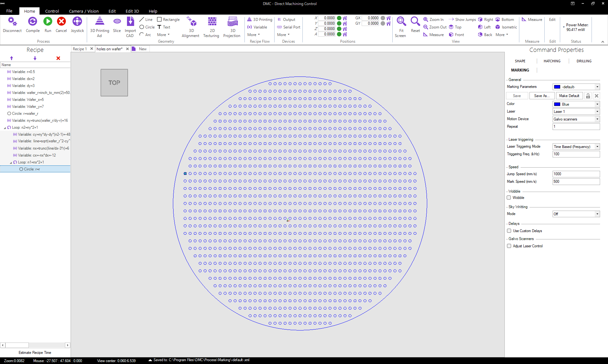Enable the Wobble checkbox
This screenshot has width=608, height=364.
click(x=509, y=198)
